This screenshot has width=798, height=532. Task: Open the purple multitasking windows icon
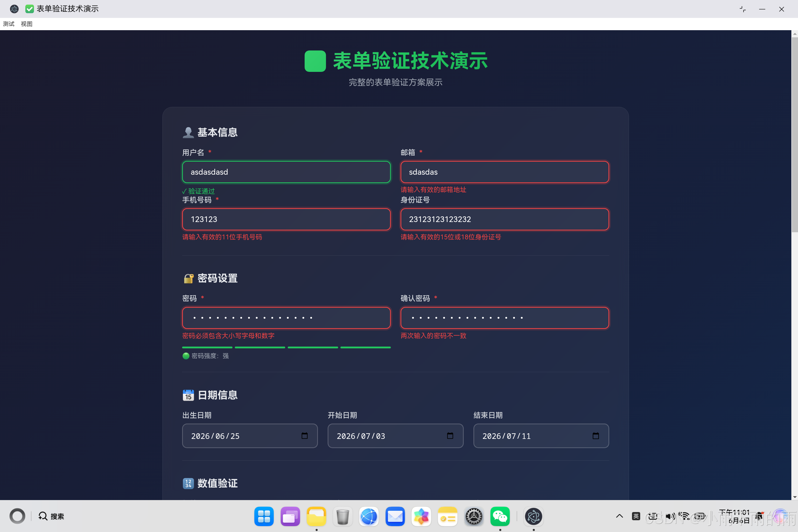[x=290, y=516]
